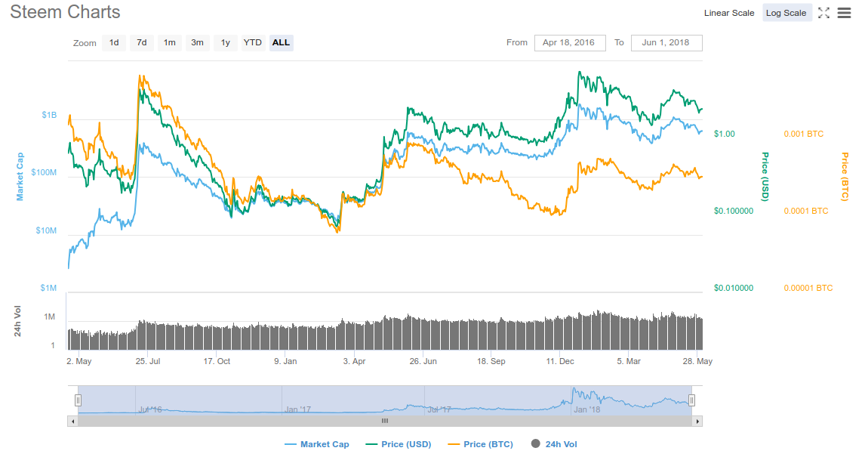This screenshot has height=454, width=868.
Task: Click the 11. Dec date label
Action: [x=559, y=361]
